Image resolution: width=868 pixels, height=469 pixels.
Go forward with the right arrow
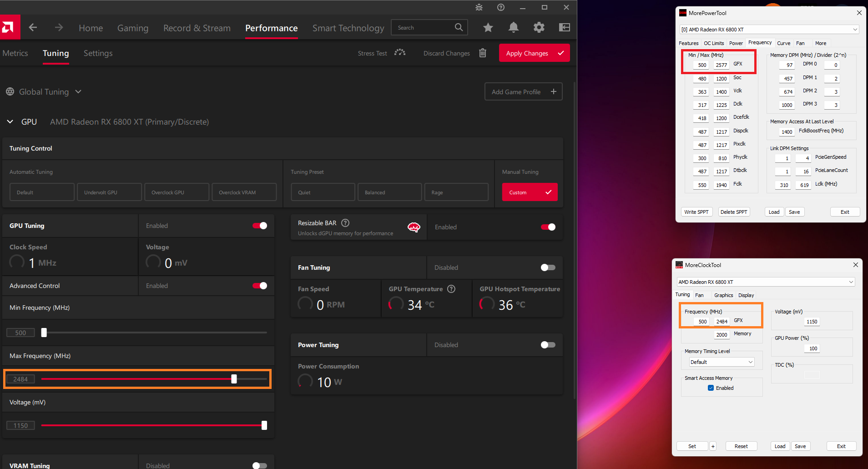pos(59,27)
